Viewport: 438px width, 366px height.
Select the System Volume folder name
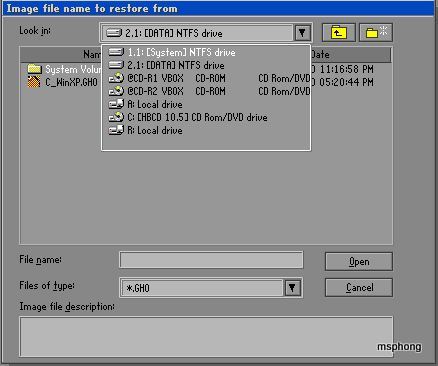coord(73,69)
